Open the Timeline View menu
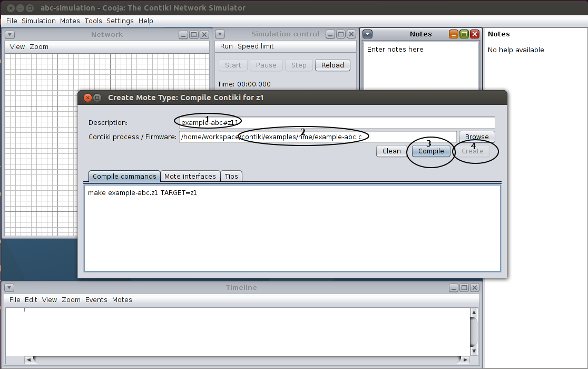Screen dimensions: 588x369 coord(50,300)
